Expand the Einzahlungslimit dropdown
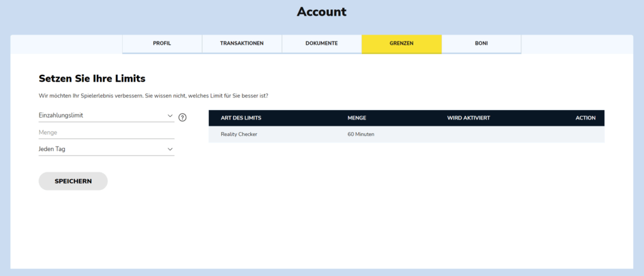This screenshot has height=276, width=644. (106, 116)
